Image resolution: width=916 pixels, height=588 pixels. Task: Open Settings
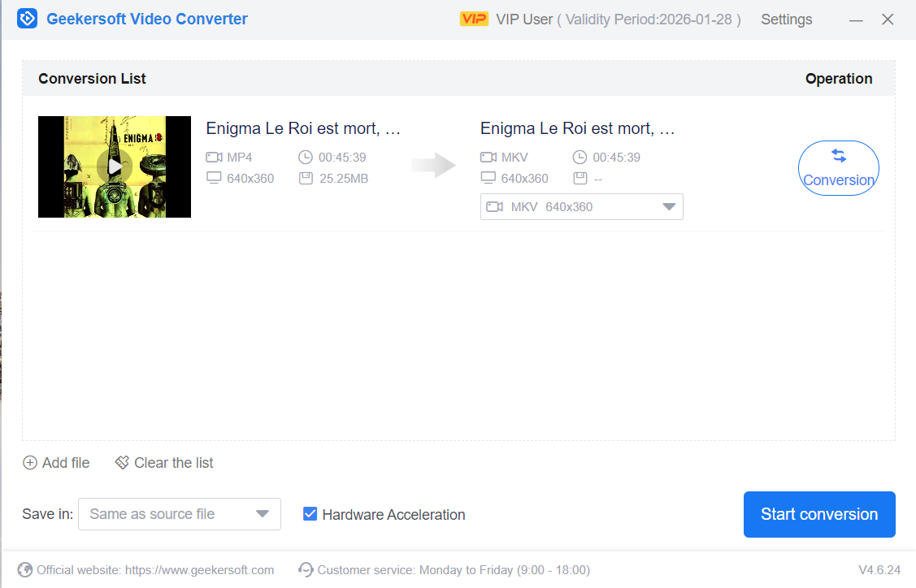tap(786, 19)
